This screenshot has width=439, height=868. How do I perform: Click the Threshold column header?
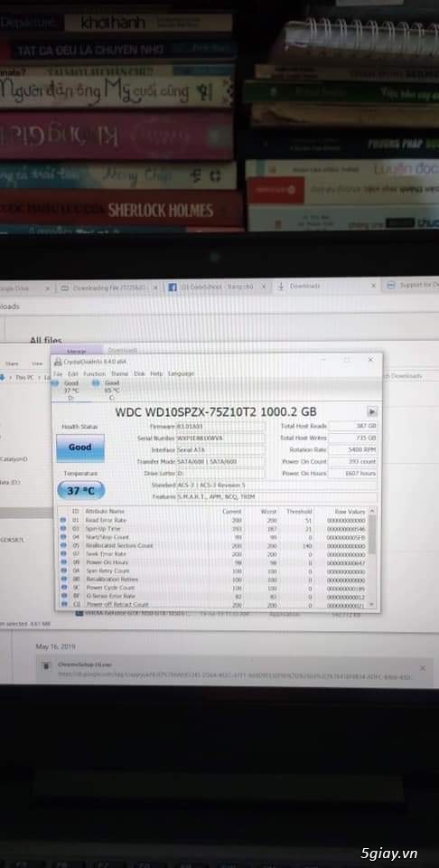point(299,512)
